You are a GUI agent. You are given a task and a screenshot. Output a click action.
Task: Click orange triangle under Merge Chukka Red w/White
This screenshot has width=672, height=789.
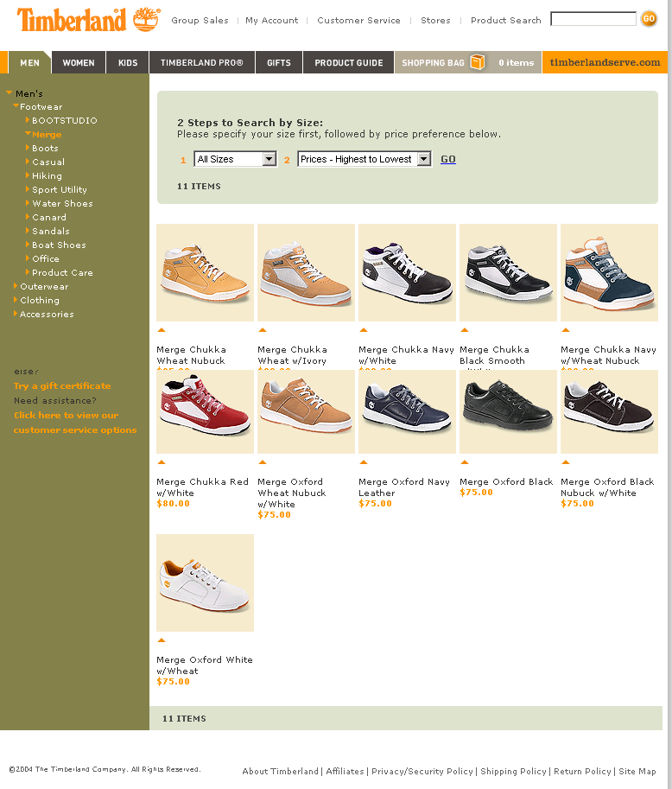(162, 462)
